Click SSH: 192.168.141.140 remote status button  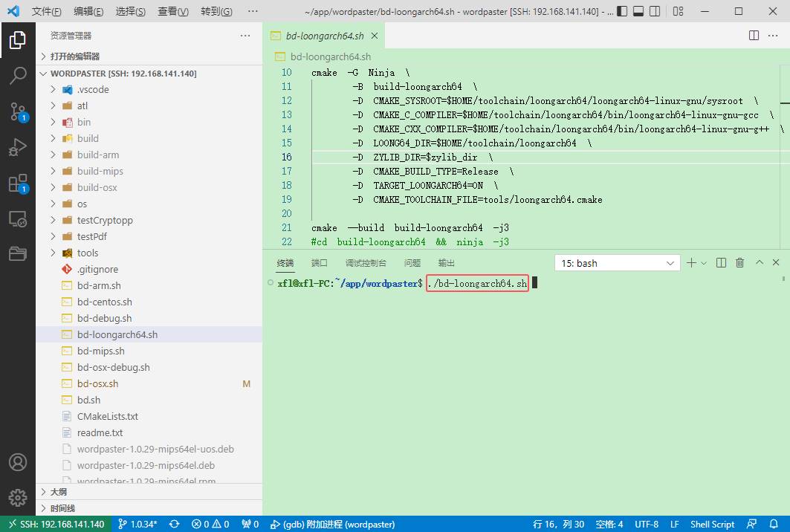56,524
